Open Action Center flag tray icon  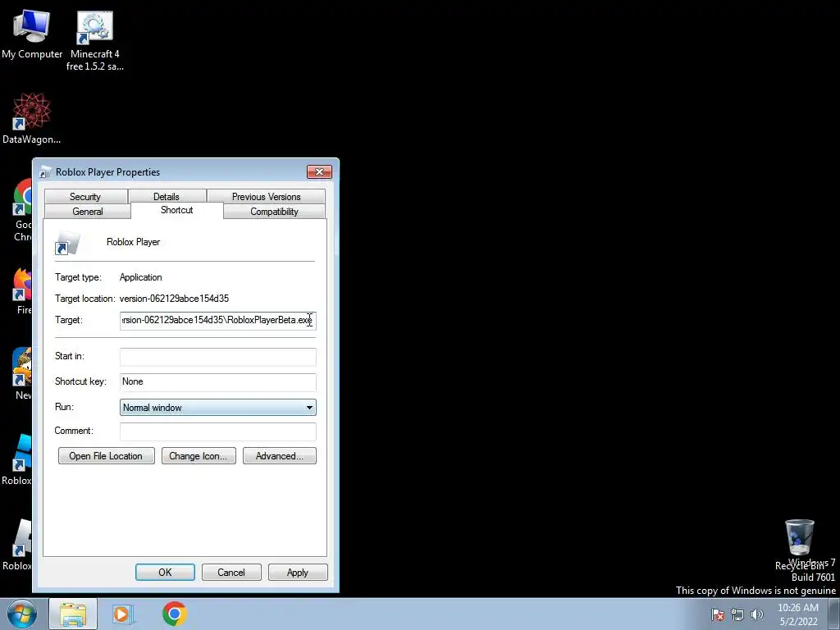(718, 614)
